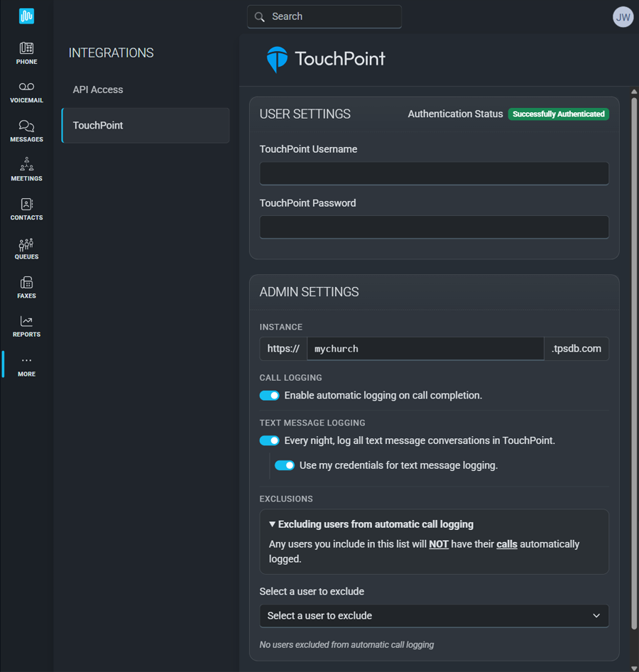Click the TouchPoint Password field
The height and width of the screenshot is (672, 639).
point(434,227)
